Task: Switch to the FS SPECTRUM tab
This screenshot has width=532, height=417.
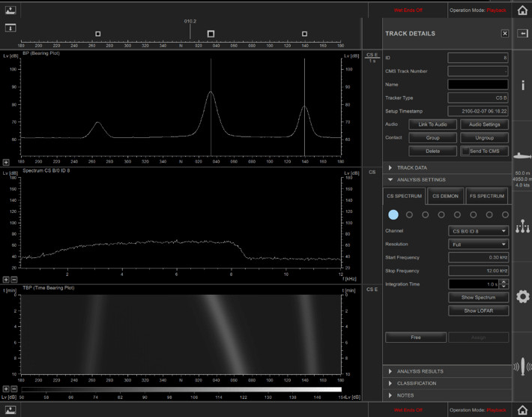Action: (486, 196)
